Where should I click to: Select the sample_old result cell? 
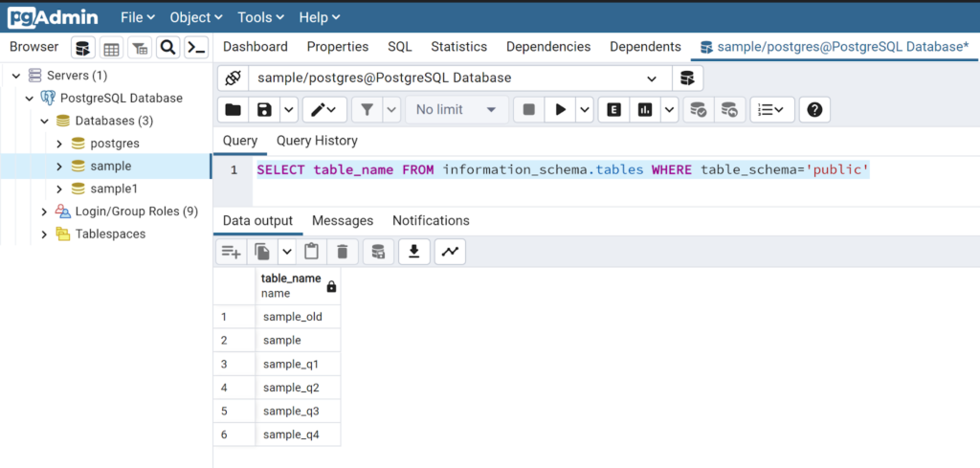coord(299,317)
